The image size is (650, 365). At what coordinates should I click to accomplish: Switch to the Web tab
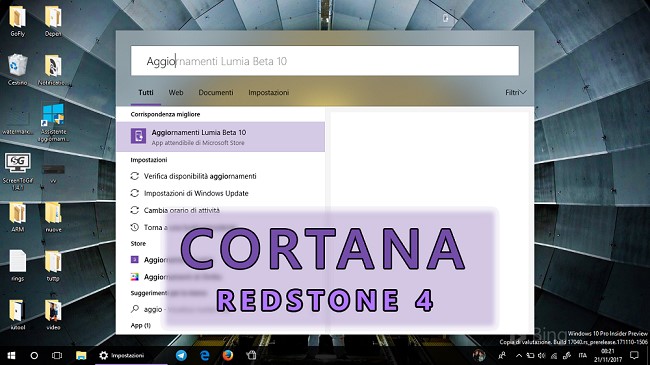coord(176,92)
